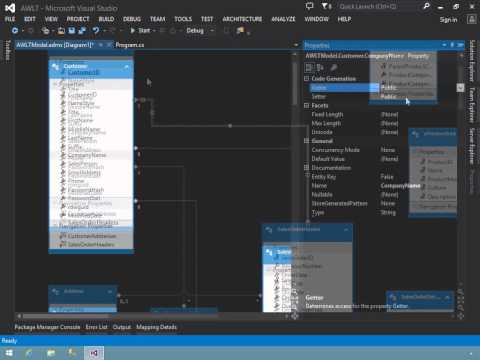Open the PROJECT menu
Screen dimensions: 480x360
pos(78,19)
